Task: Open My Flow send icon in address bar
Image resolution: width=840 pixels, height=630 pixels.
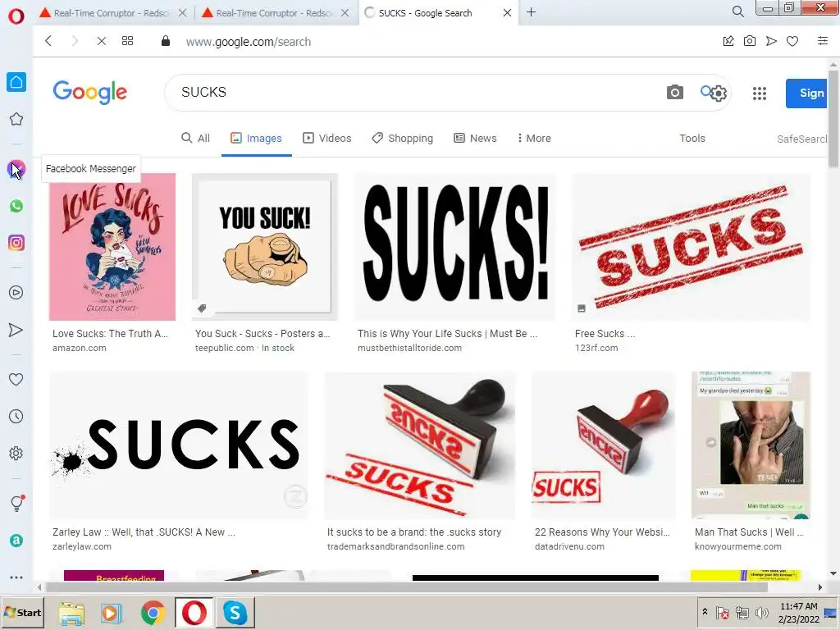Action: pyautogui.click(x=771, y=41)
